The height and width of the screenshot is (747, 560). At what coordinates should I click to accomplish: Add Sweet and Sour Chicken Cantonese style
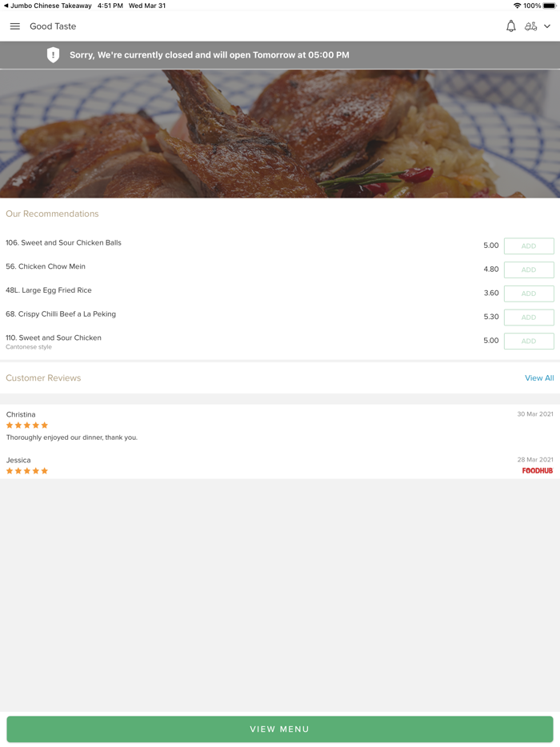529,341
